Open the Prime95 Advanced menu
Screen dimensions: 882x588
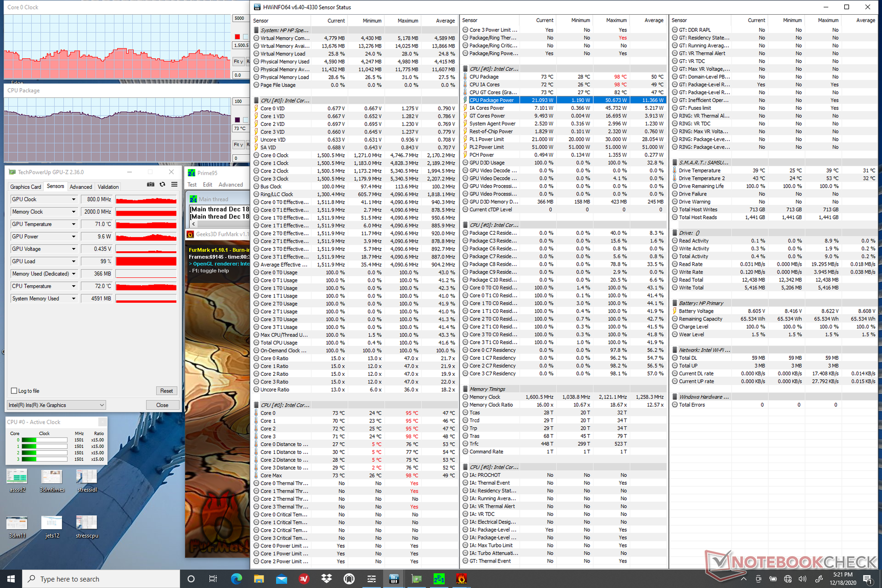click(x=230, y=185)
